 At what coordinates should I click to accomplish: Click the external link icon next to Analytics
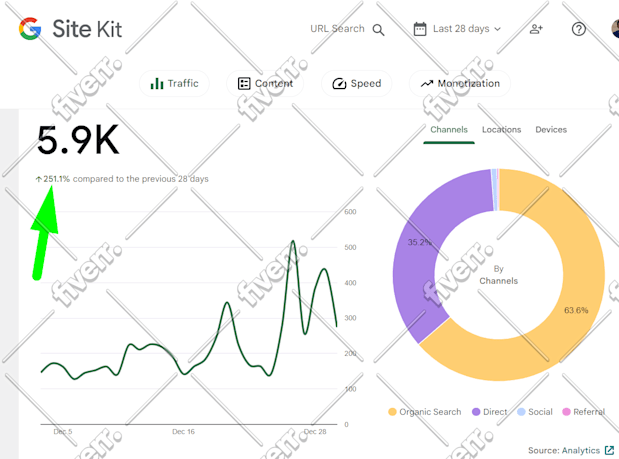click(x=609, y=450)
